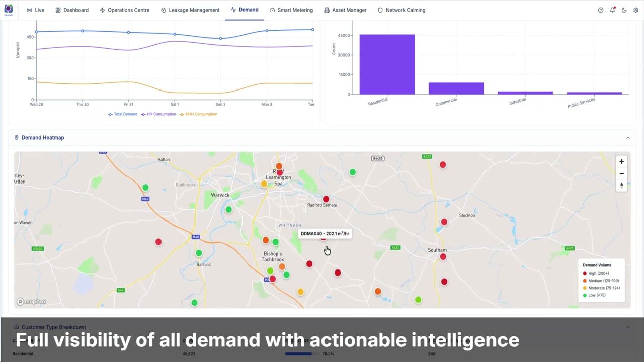Click the Industrial bar in chart
The image size is (644, 362).
[x=525, y=93]
